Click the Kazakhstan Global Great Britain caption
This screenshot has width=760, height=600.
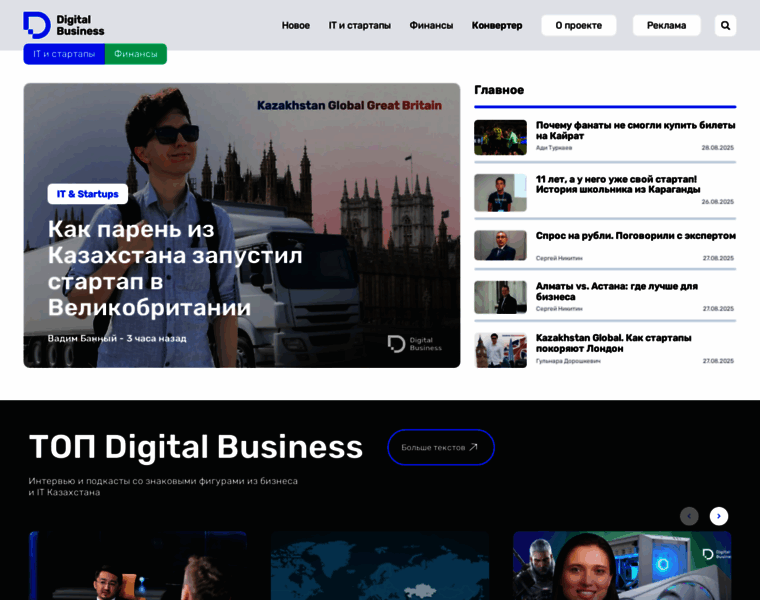pos(349,105)
